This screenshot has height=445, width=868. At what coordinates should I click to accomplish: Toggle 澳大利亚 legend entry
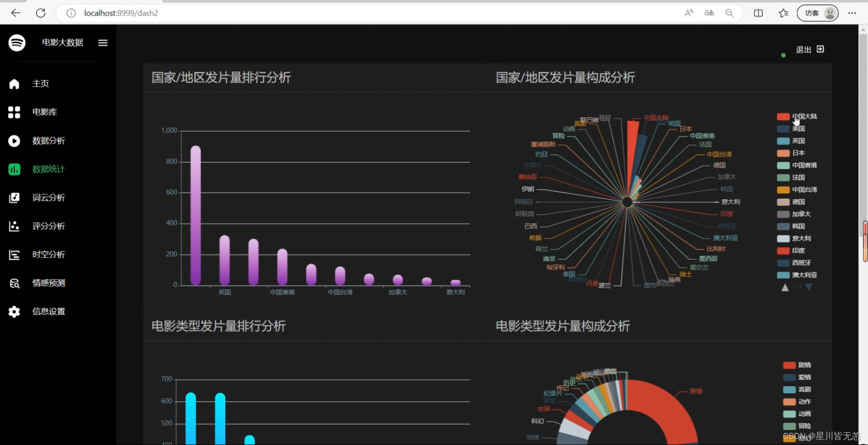click(797, 275)
